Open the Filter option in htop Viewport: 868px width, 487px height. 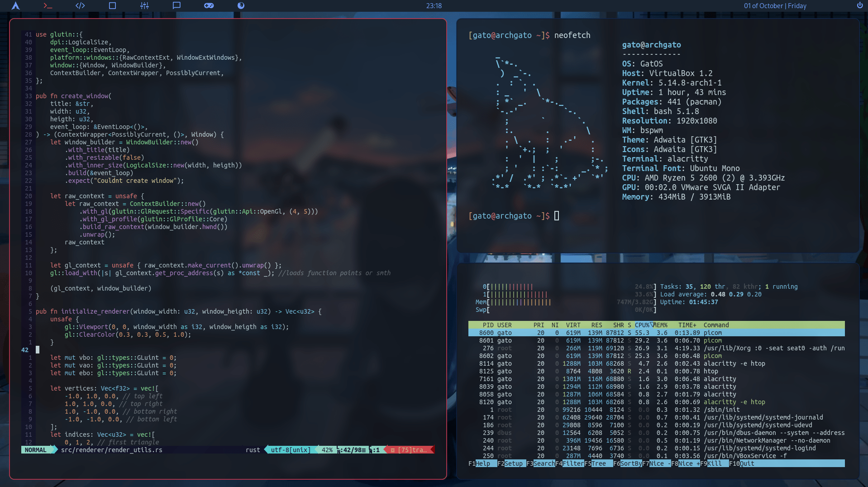click(572, 463)
